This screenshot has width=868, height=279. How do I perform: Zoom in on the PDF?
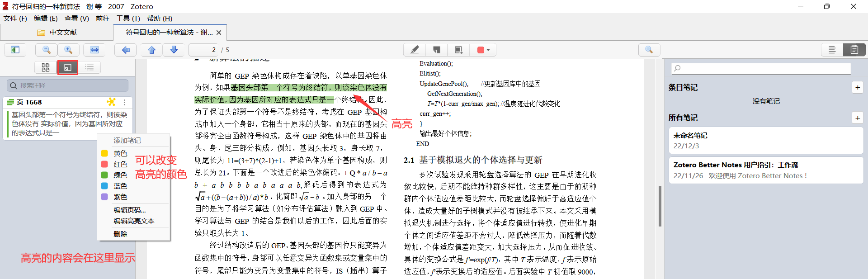(68, 50)
